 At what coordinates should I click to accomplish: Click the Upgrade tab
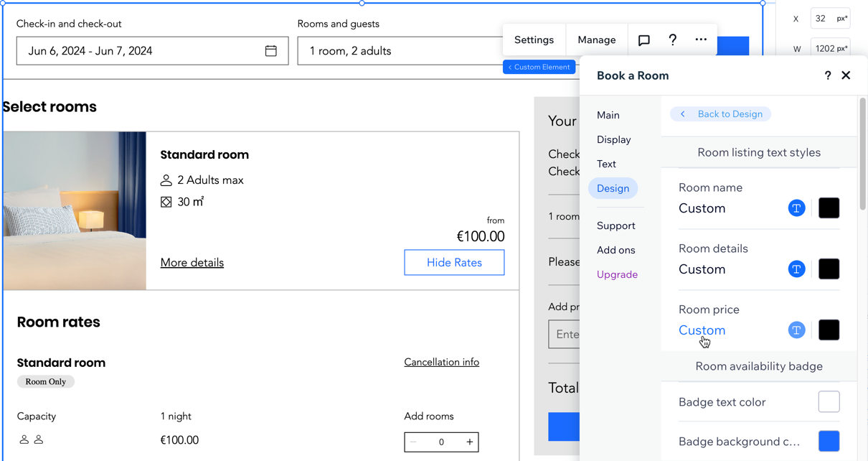point(618,274)
